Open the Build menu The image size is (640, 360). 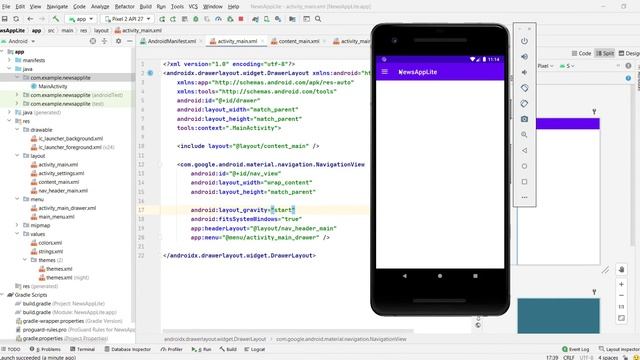pos(145,7)
